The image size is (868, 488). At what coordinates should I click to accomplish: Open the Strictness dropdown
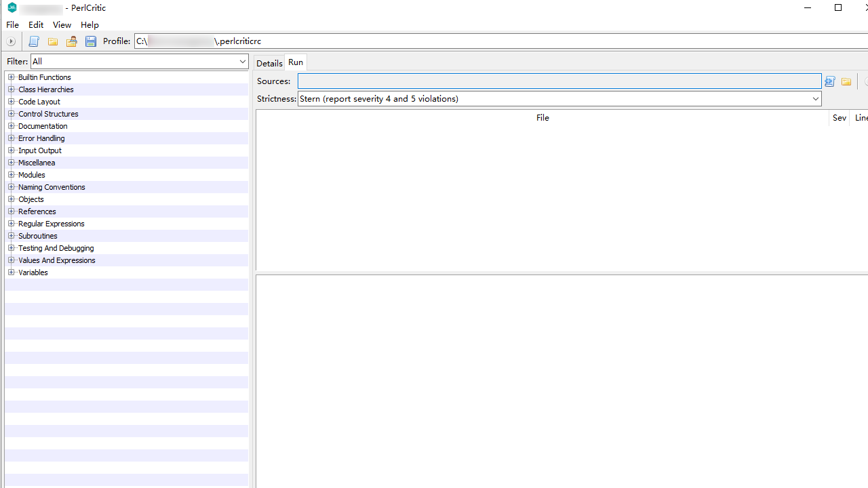click(815, 98)
